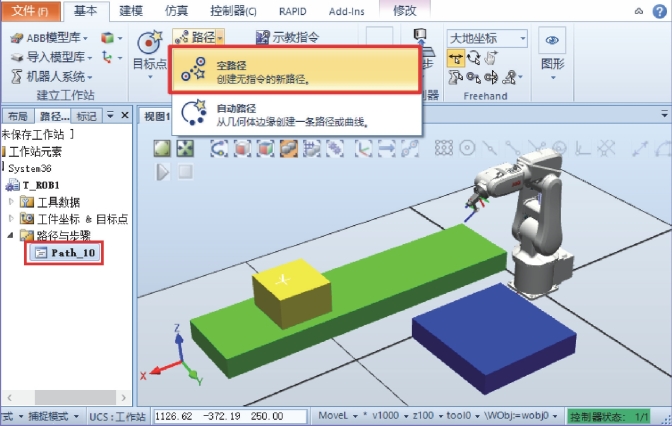
Task: Toggle curve selection level
Action: [219, 148]
